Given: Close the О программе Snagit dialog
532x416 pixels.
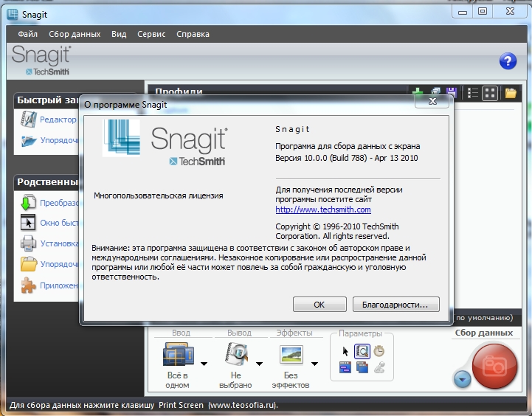Looking at the screenshot, I should [432, 101].
